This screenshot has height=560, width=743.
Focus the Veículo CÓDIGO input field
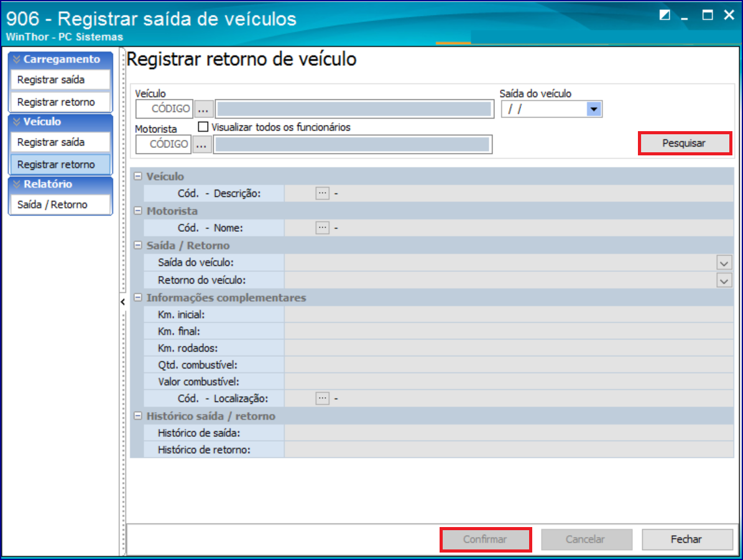coord(164,109)
